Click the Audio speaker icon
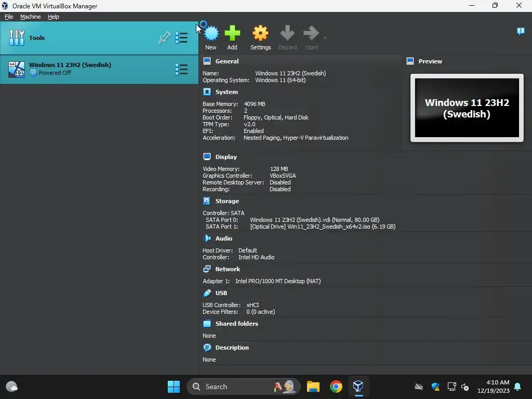 pos(207,238)
